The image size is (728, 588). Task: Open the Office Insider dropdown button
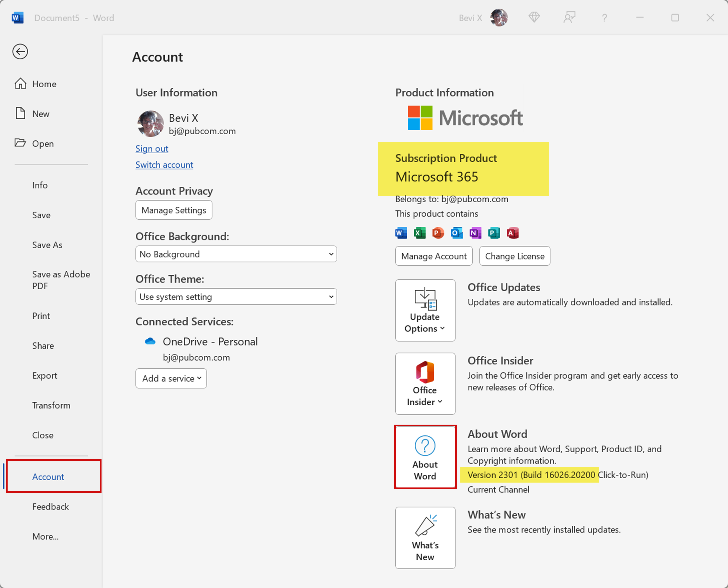point(425,384)
